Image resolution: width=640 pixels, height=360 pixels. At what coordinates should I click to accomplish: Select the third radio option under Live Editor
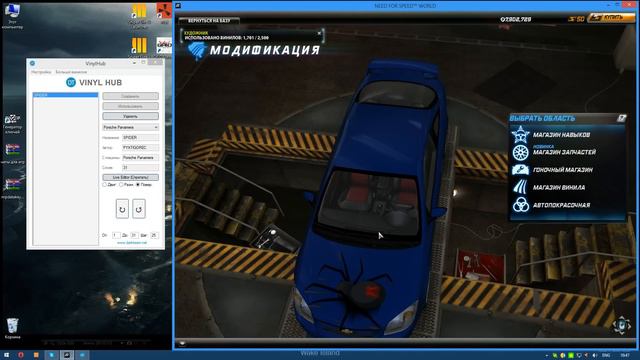pos(138,185)
